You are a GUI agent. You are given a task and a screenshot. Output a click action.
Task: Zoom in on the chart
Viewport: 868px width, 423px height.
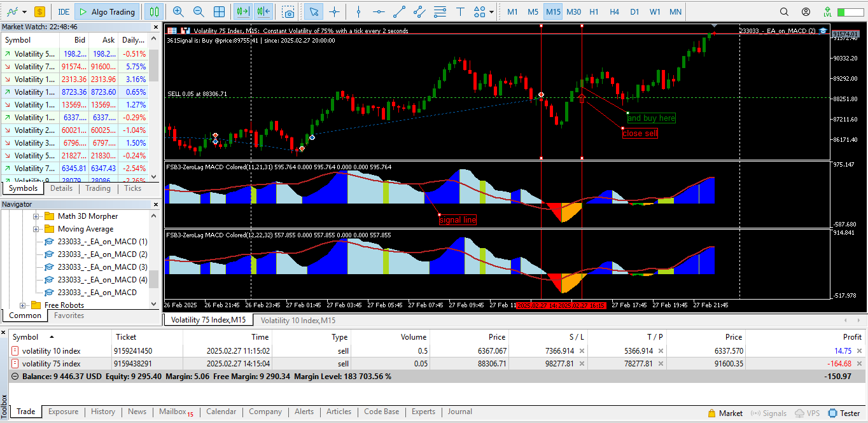(x=178, y=11)
